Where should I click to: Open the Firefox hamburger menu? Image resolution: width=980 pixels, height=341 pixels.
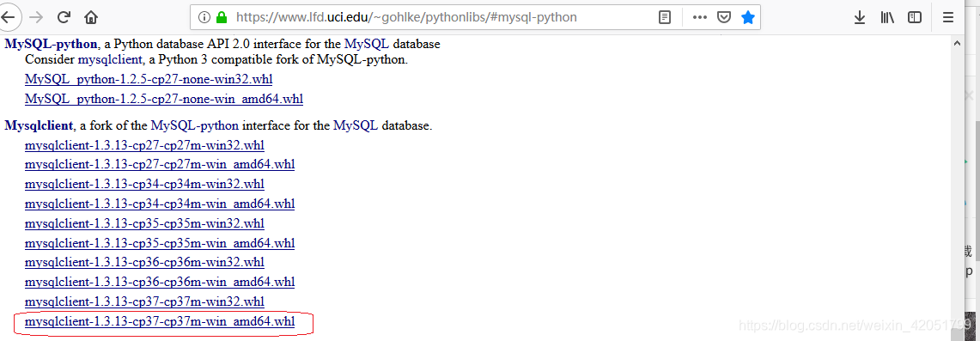(x=949, y=17)
